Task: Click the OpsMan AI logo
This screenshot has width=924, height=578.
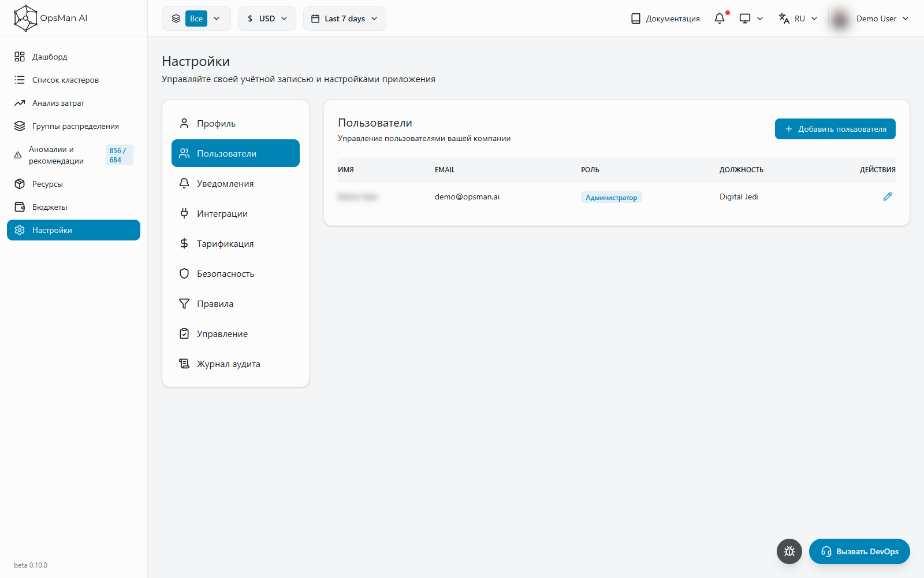Action: pyautogui.click(x=51, y=18)
